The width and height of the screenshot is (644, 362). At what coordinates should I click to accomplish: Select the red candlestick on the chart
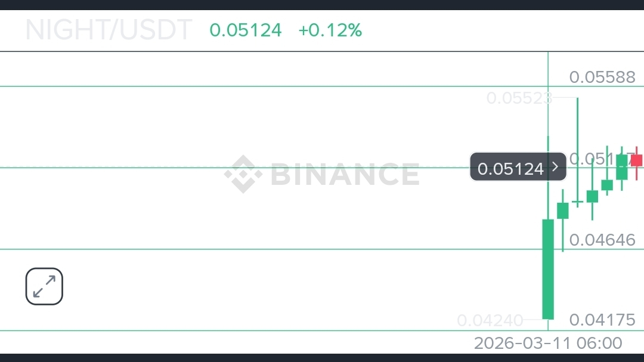tap(636, 160)
